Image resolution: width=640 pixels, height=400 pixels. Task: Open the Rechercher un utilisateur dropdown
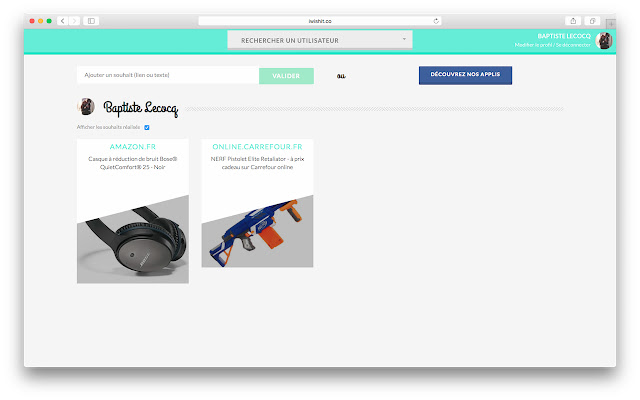click(x=320, y=40)
